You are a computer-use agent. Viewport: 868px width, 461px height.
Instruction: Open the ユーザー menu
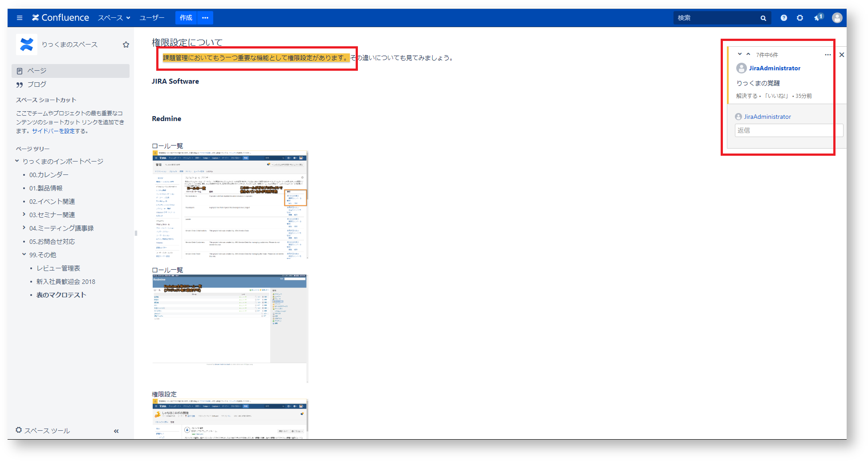pyautogui.click(x=152, y=18)
